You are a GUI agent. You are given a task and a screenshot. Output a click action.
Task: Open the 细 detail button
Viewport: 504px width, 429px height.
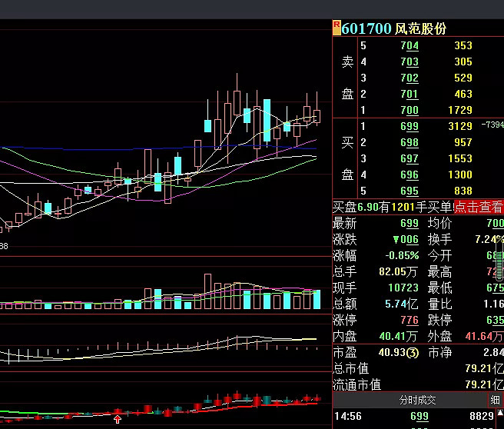coord(495,400)
